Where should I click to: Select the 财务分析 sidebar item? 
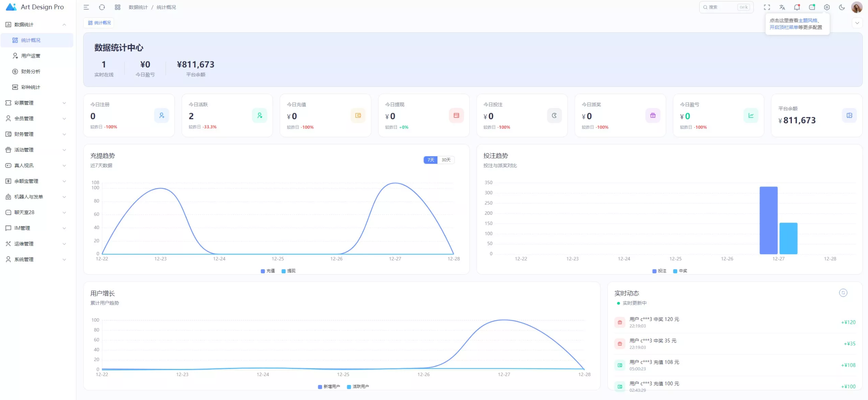pos(31,72)
